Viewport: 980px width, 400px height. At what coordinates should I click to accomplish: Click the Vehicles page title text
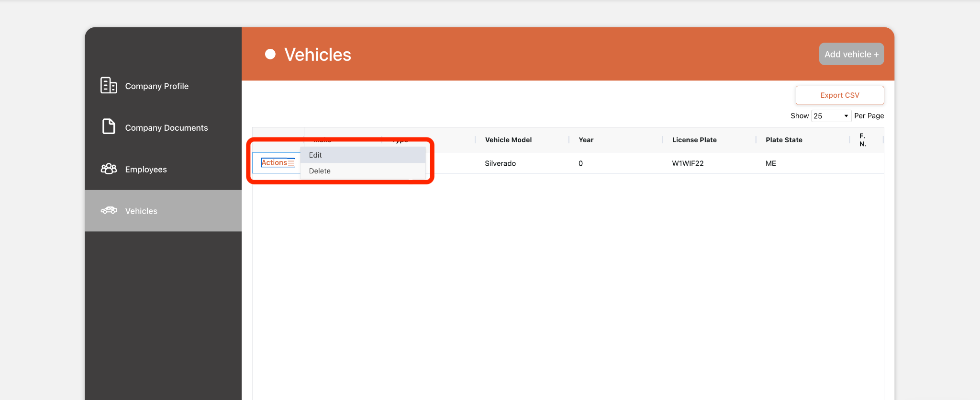pyautogui.click(x=317, y=55)
